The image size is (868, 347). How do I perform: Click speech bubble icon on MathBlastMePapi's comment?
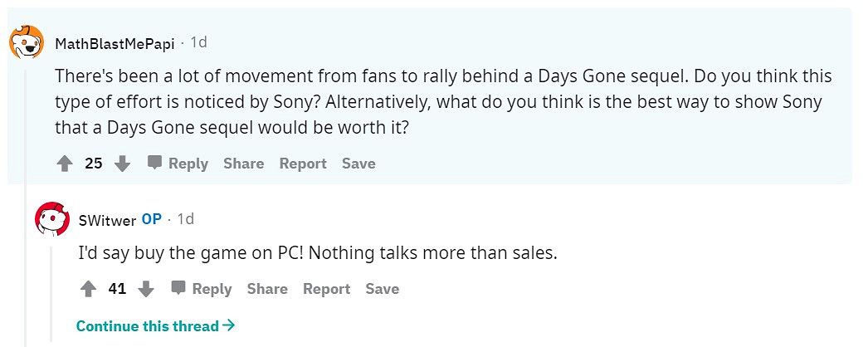click(155, 163)
